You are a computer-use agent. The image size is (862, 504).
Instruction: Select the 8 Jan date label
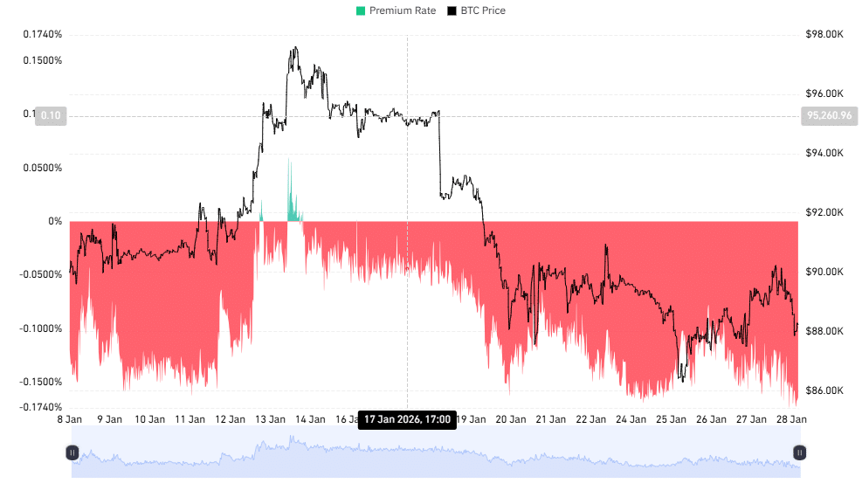click(x=68, y=418)
